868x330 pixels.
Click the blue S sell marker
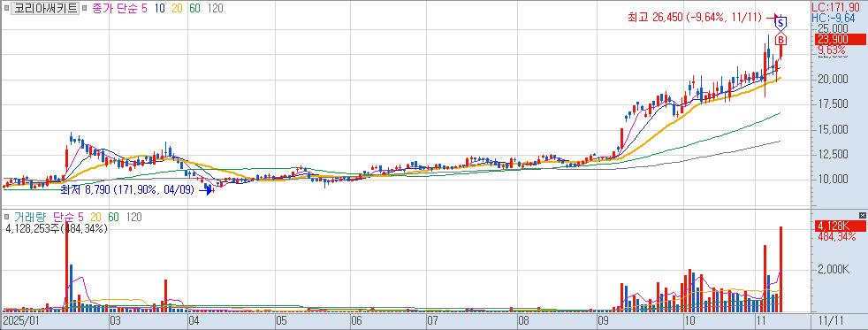click(780, 23)
